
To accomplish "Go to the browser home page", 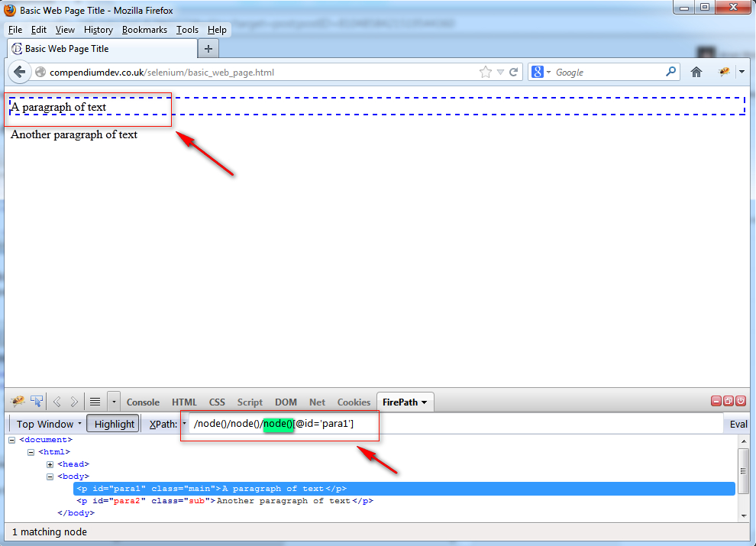I will tap(696, 71).
